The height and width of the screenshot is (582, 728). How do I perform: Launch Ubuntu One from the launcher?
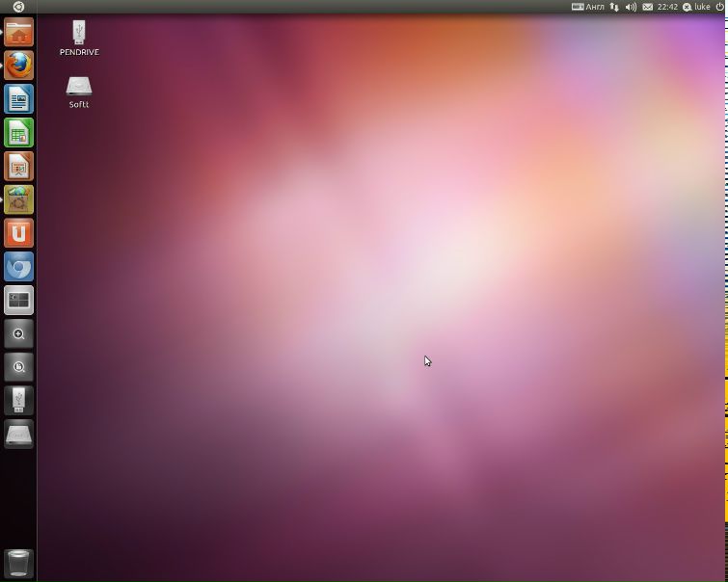click(18, 233)
